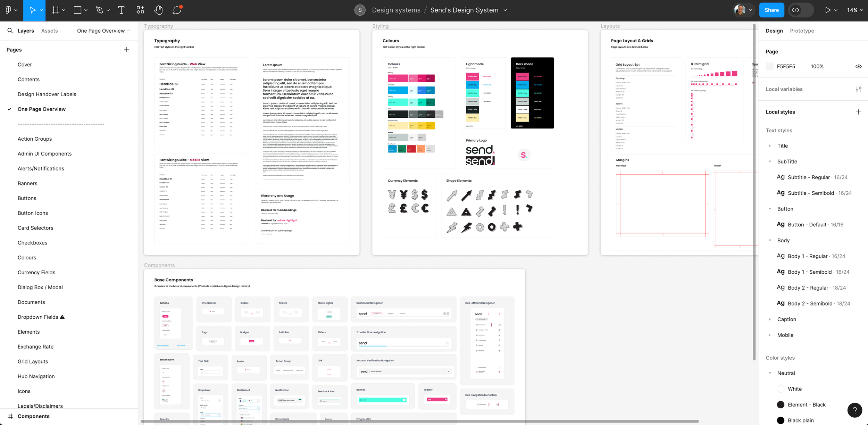Expand the Caption text styles group

tap(770, 319)
